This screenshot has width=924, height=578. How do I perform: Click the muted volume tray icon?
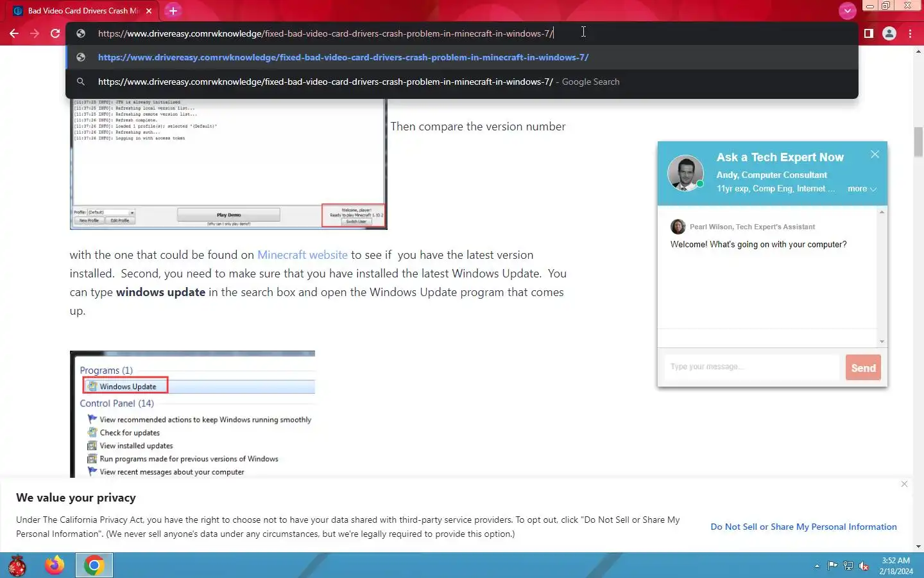point(864,566)
